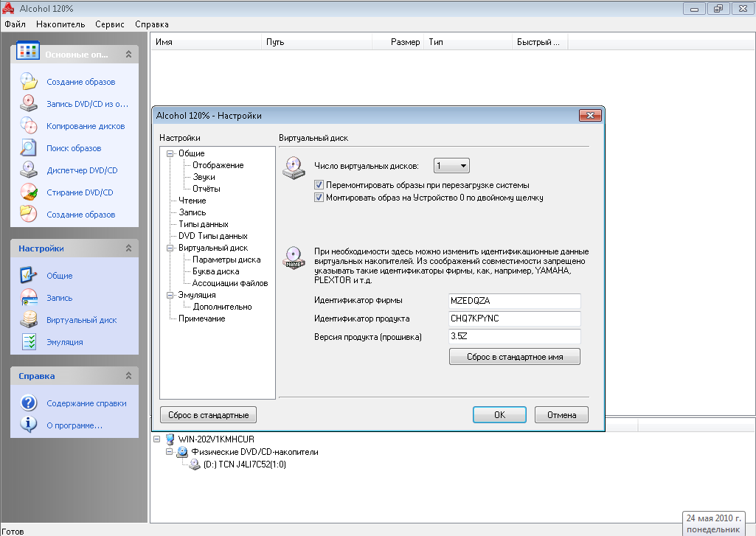
Task: Click the WIN-202V1KMHCUR computer icon
Action: point(169,439)
